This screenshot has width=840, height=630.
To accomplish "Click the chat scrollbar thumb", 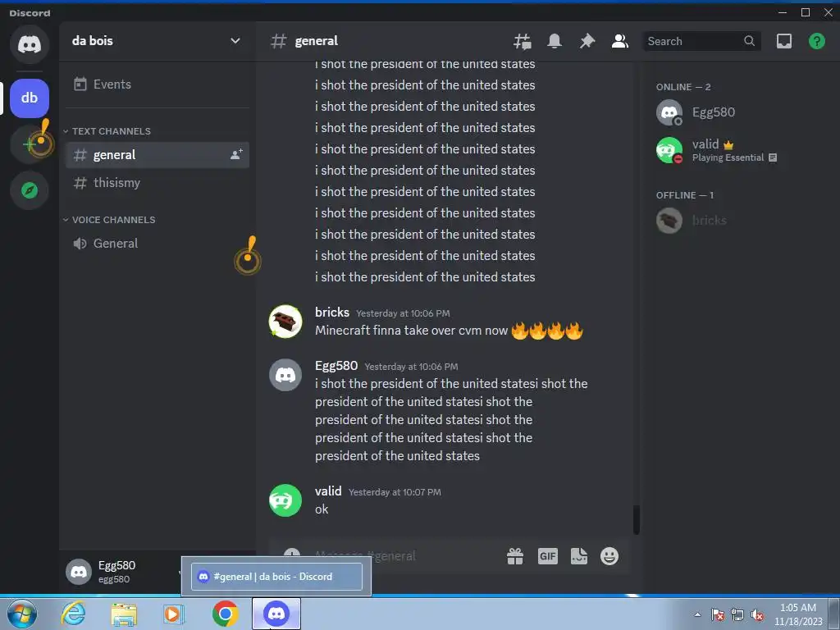I will tap(637, 519).
